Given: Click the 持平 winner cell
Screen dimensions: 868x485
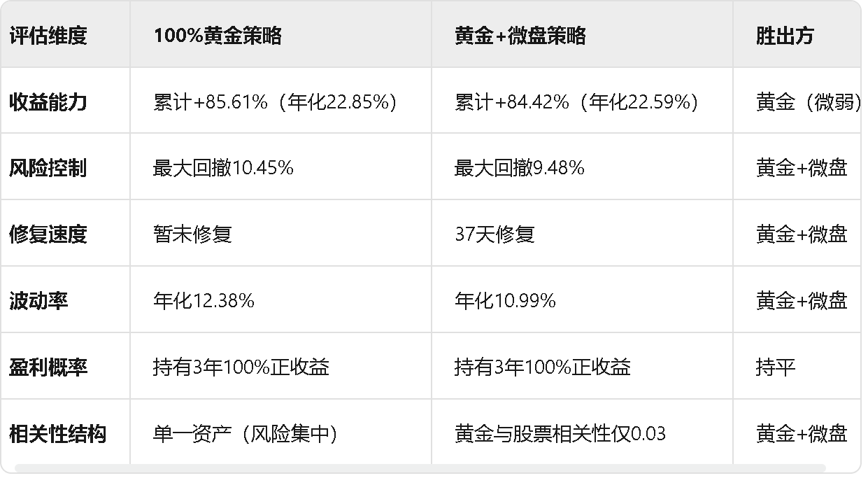Looking at the screenshot, I should click(797, 367).
